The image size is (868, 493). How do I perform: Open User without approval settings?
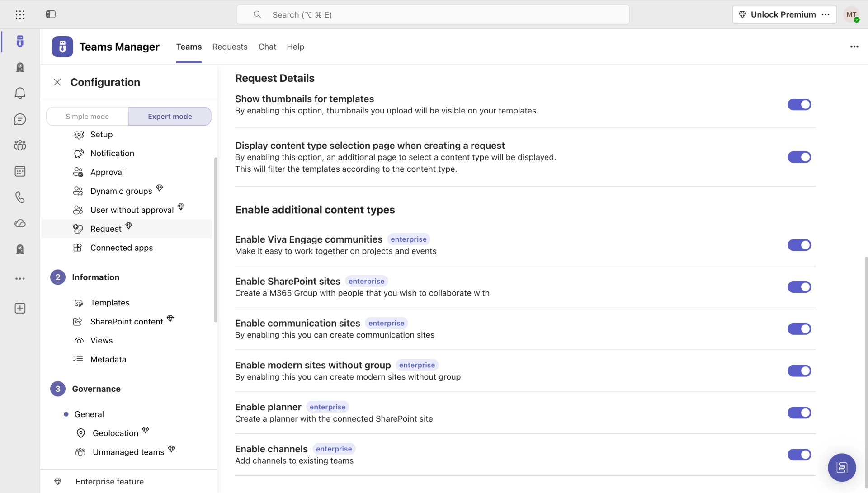[127, 210]
